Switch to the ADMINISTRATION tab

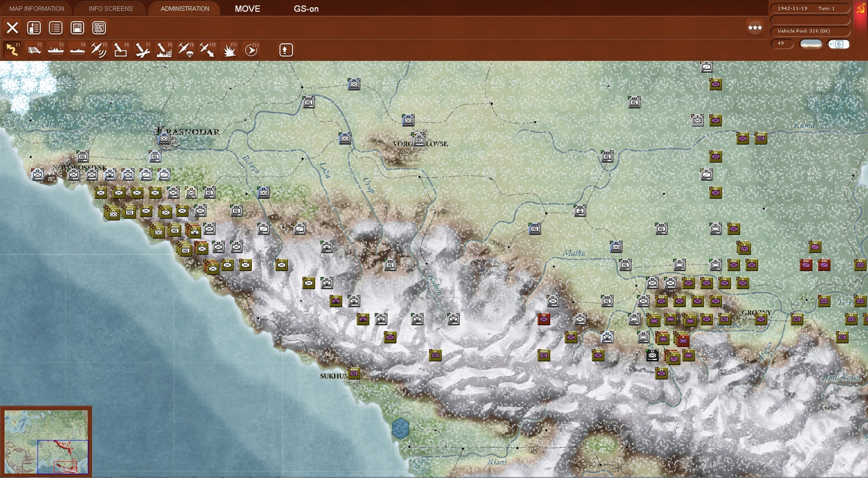tap(184, 8)
